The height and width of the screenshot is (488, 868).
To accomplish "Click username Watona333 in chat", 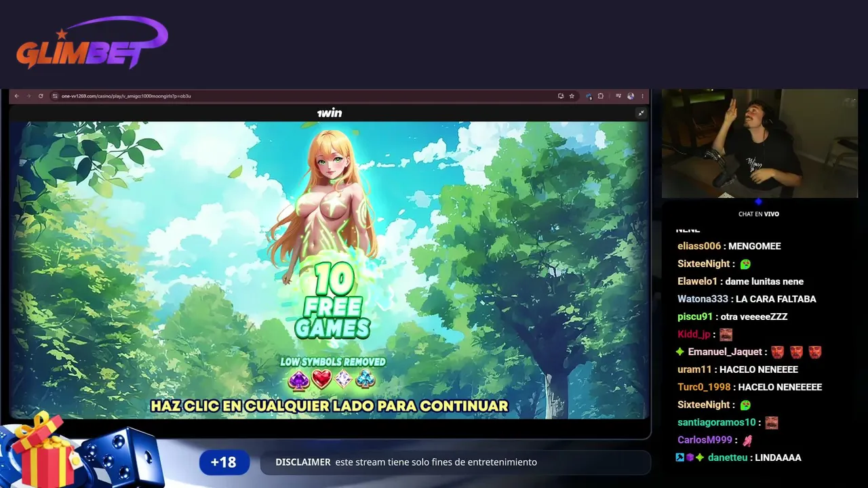I will pos(703,299).
